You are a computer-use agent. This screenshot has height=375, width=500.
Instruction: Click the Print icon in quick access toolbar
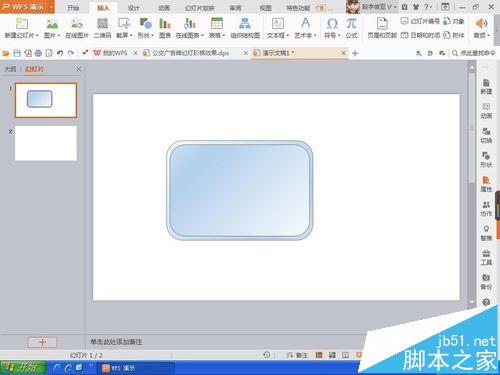[38, 53]
